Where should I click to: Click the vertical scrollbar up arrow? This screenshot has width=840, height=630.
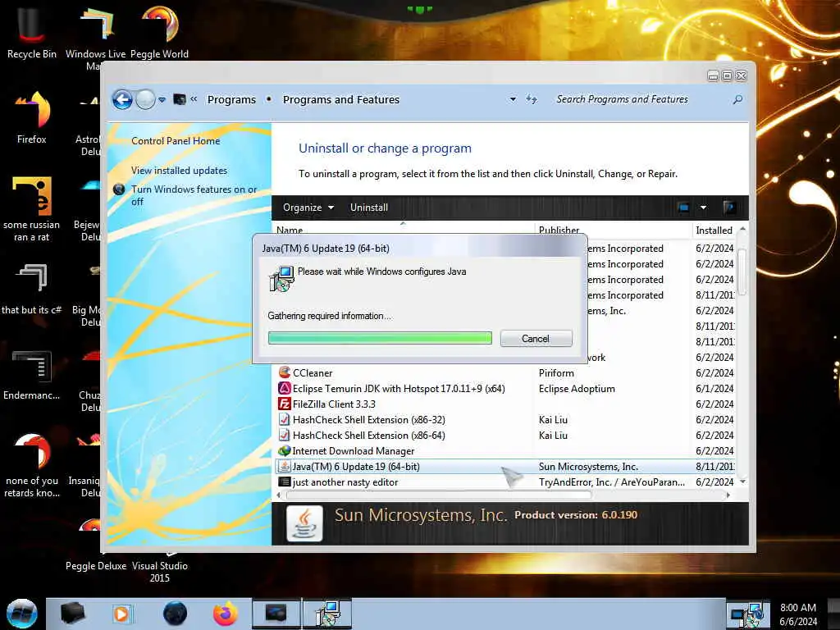coord(742,230)
